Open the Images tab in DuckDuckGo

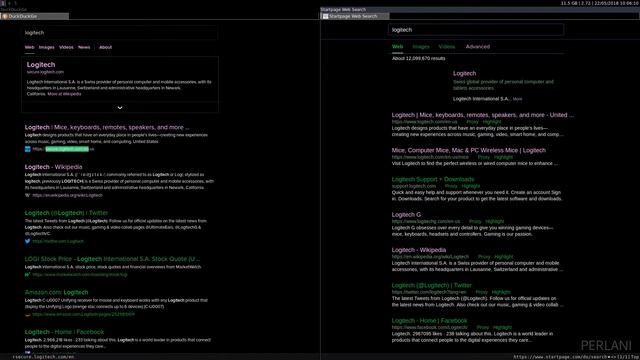coord(47,47)
